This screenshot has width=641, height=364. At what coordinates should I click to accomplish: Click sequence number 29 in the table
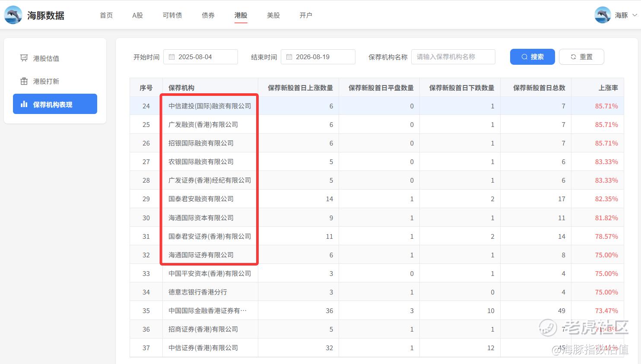click(x=146, y=199)
